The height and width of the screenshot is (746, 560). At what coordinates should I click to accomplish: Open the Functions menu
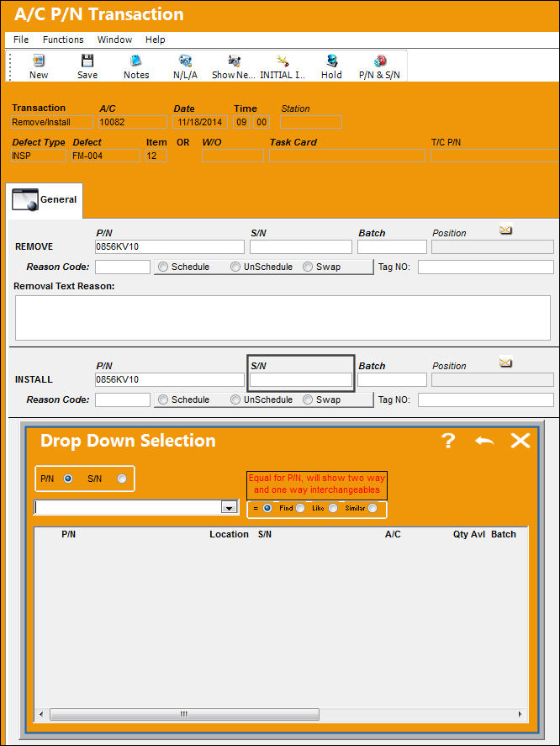click(x=63, y=40)
